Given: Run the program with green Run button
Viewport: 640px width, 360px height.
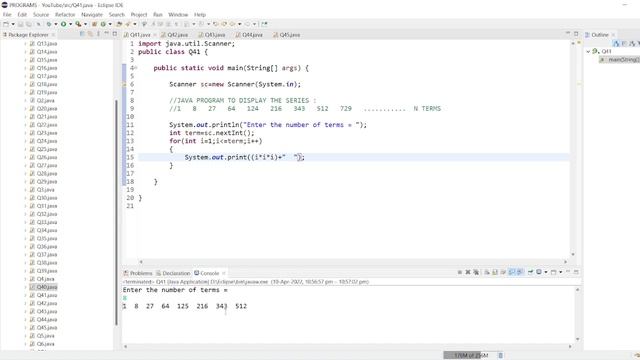Looking at the screenshot, I should [x=63, y=24].
